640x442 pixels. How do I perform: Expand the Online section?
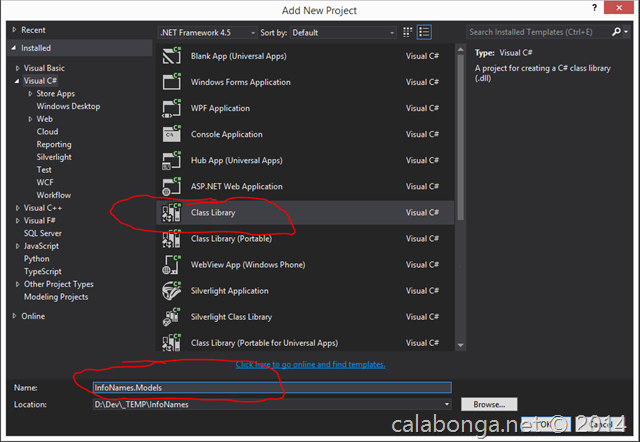point(14,316)
